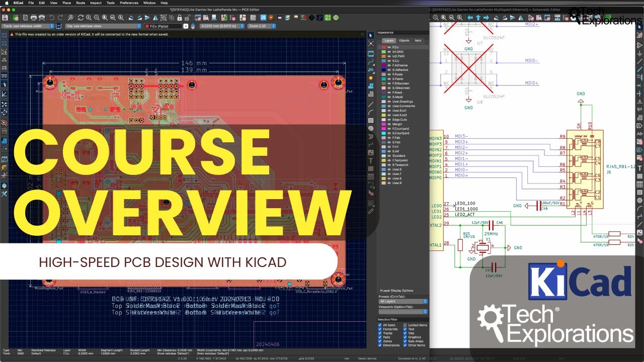644x362 pixels.
Task: Select the Add Text tool
Action: [371, 160]
